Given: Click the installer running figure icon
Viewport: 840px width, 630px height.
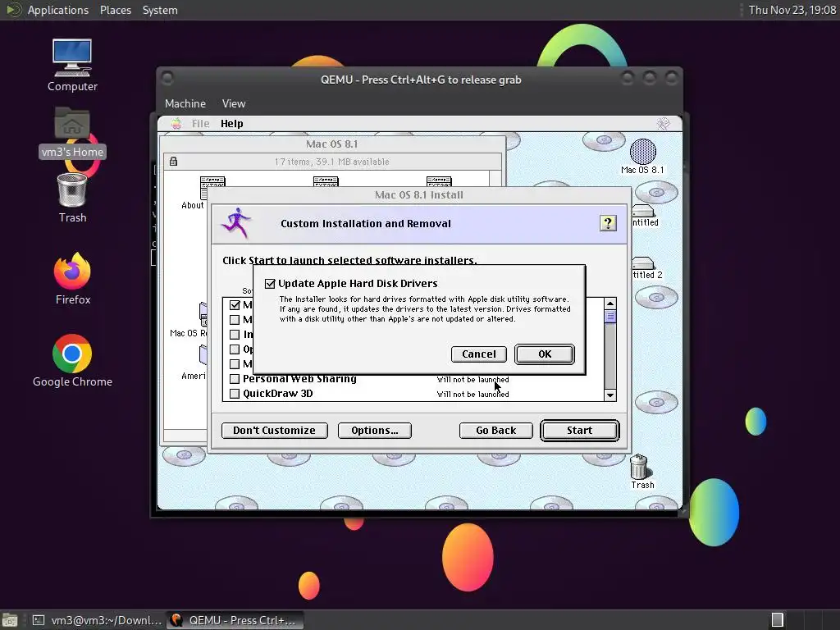Looking at the screenshot, I should (x=235, y=223).
